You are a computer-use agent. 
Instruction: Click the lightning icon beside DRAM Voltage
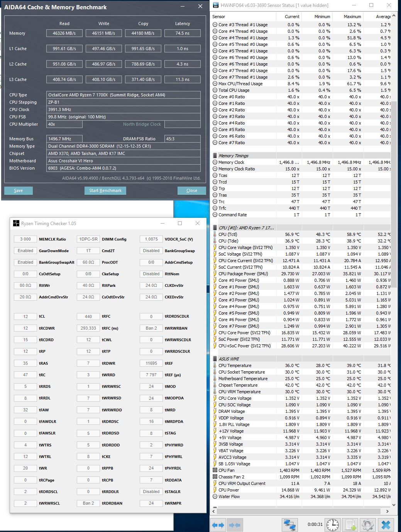(x=215, y=411)
